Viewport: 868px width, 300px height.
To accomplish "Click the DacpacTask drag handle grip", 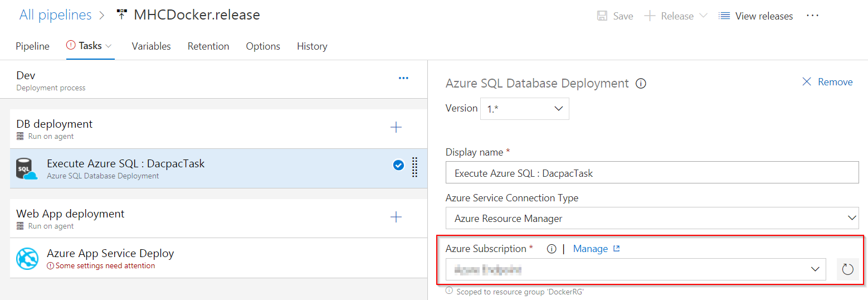I will (415, 167).
